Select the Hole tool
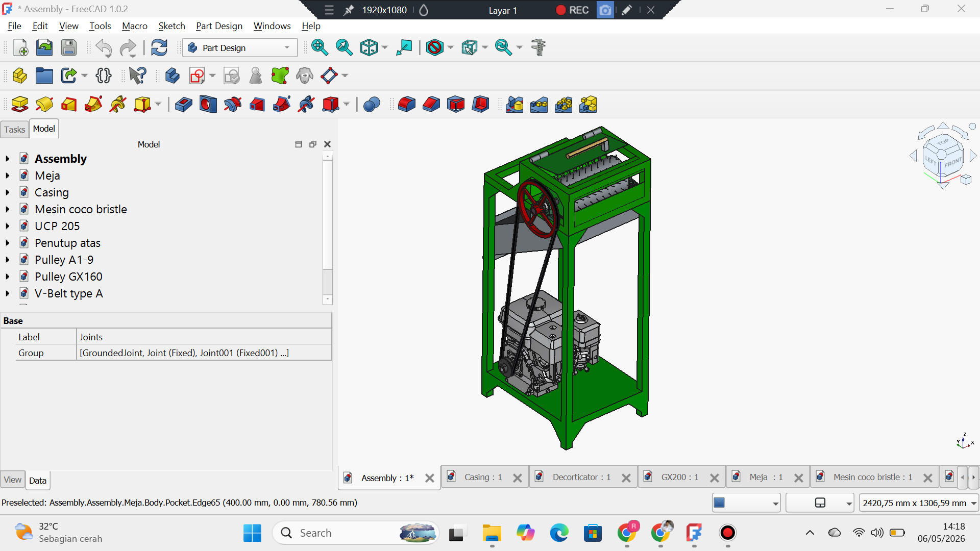 click(208, 105)
